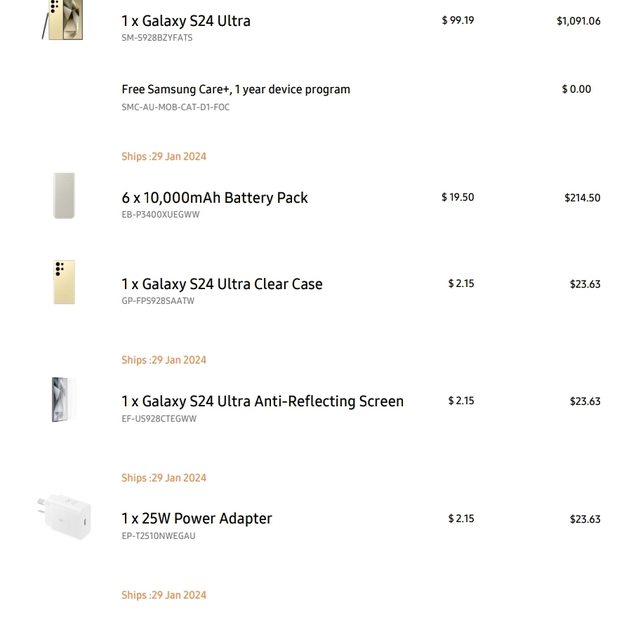The height and width of the screenshot is (640, 636).
Task: Select the SM-S928BZYFATS model code
Action: [x=157, y=38]
